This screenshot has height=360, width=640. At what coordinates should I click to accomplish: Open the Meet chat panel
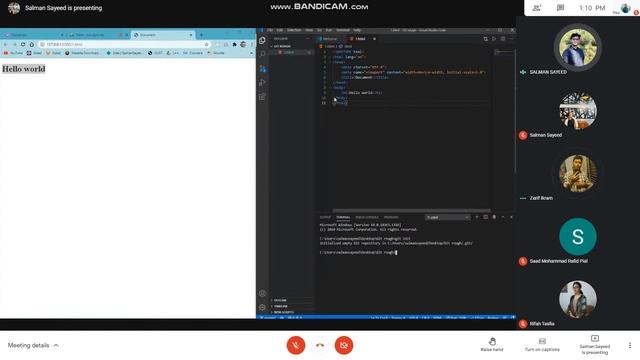click(x=560, y=8)
